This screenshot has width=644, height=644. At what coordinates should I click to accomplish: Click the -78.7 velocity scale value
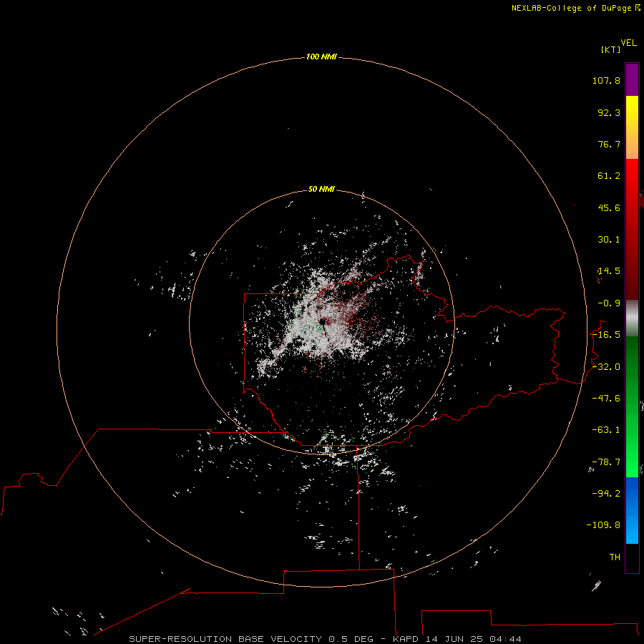(x=606, y=462)
